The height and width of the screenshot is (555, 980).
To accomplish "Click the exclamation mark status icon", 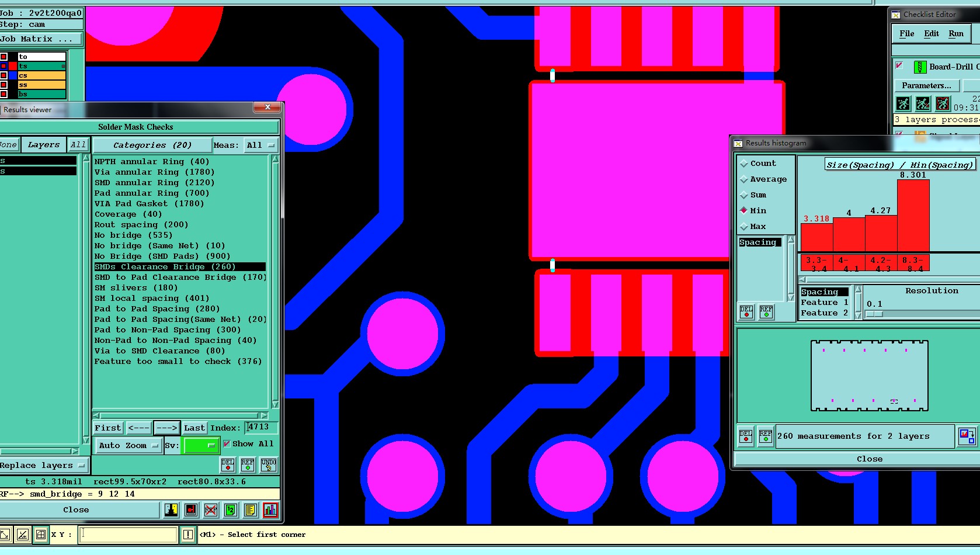I will click(188, 534).
